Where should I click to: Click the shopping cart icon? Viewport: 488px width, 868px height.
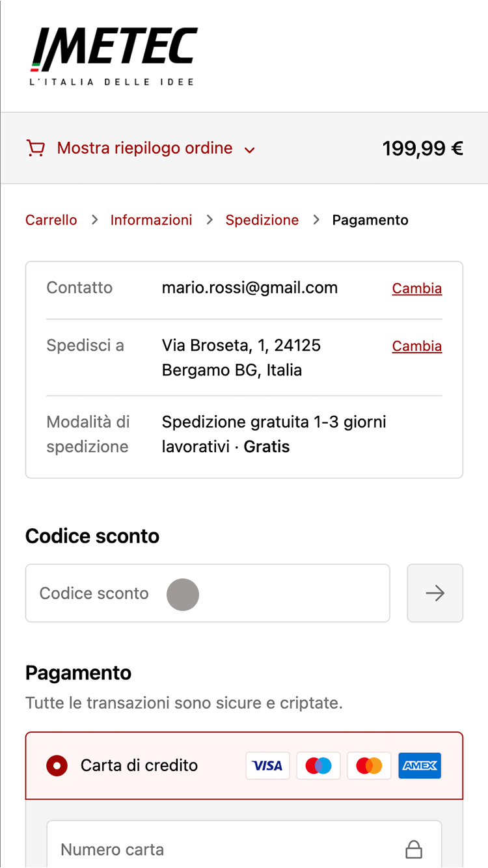35,148
